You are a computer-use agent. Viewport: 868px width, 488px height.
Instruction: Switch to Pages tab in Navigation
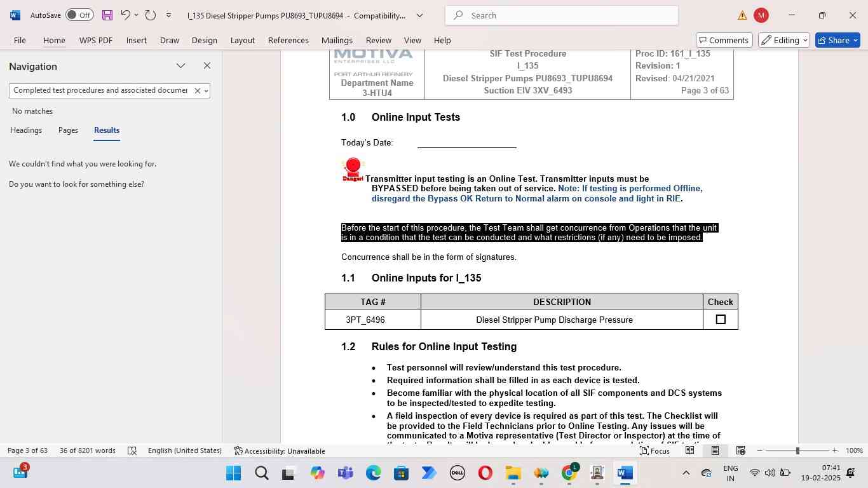68,130
